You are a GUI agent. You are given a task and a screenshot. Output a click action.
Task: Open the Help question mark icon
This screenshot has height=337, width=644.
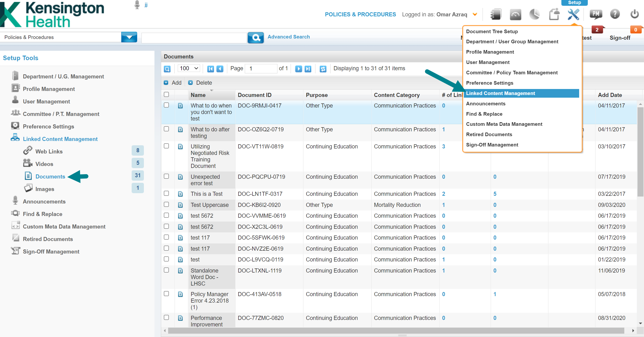pyautogui.click(x=615, y=14)
